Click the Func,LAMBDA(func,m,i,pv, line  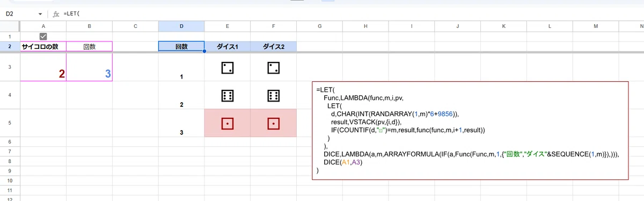coord(363,98)
